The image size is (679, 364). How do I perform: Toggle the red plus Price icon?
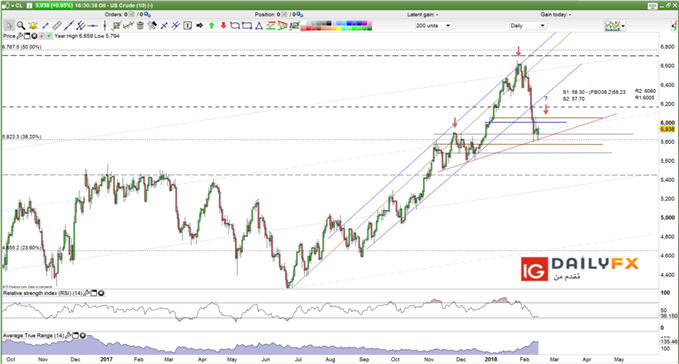(42, 36)
